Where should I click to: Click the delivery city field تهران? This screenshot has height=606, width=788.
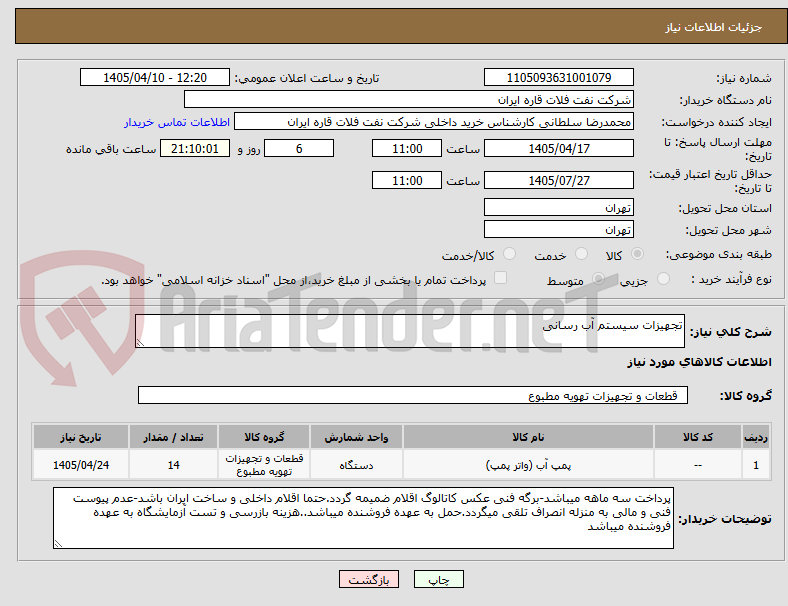[558, 229]
